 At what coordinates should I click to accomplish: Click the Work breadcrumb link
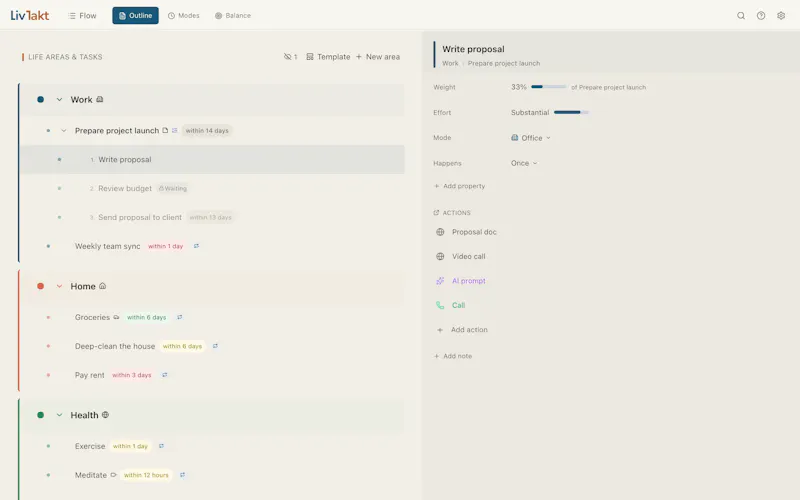(450, 63)
